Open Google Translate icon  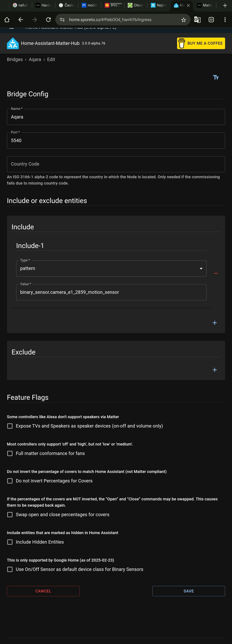point(197,19)
